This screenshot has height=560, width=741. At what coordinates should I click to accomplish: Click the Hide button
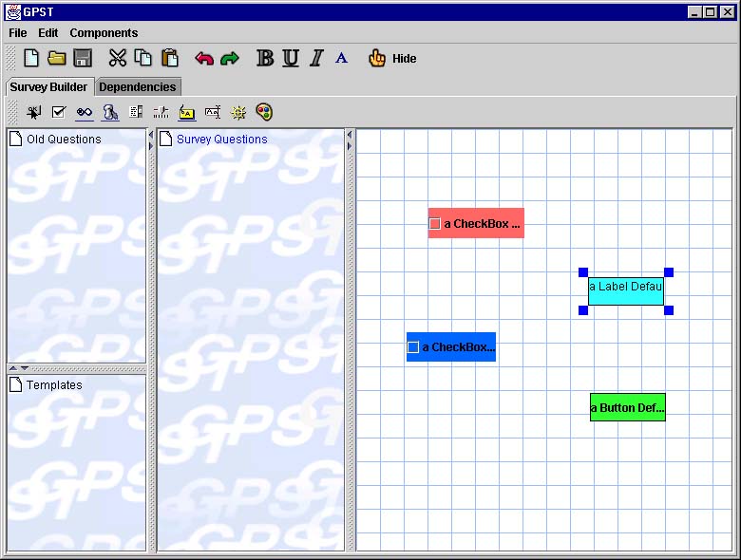coord(393,59)
